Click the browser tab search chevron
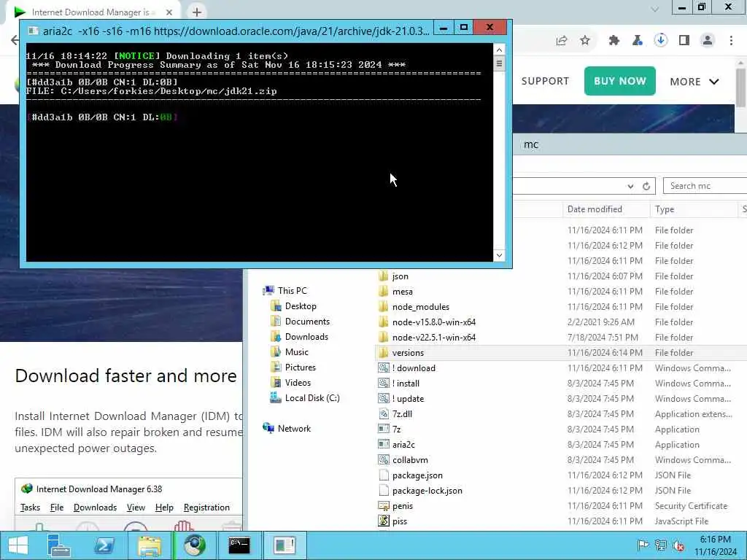Screen dimensions: 747x560 (654, 9)
